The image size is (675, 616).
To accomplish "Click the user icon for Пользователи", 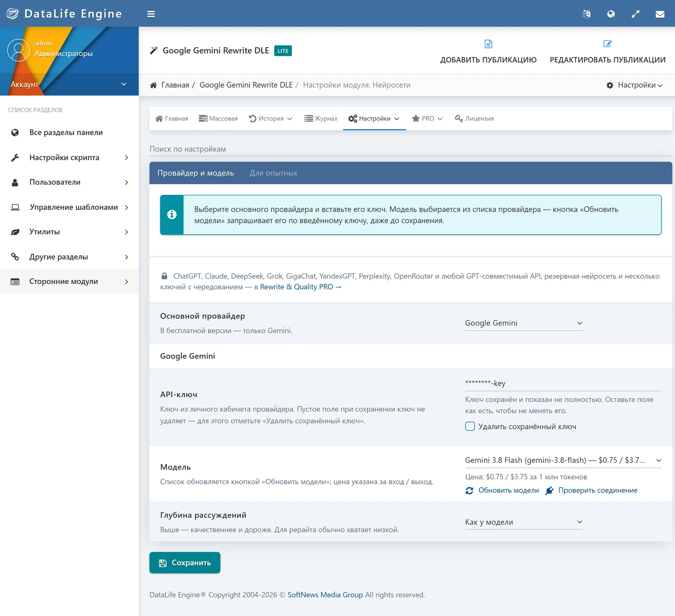I will (x=15, y=182).
